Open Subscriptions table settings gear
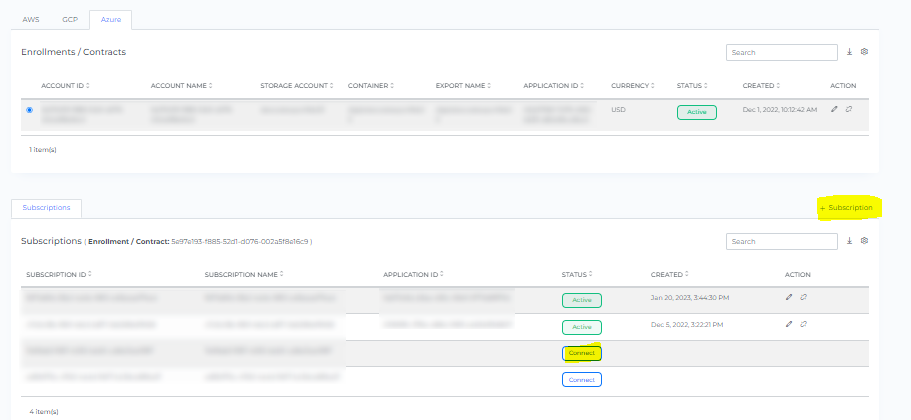 pos(864,241)
